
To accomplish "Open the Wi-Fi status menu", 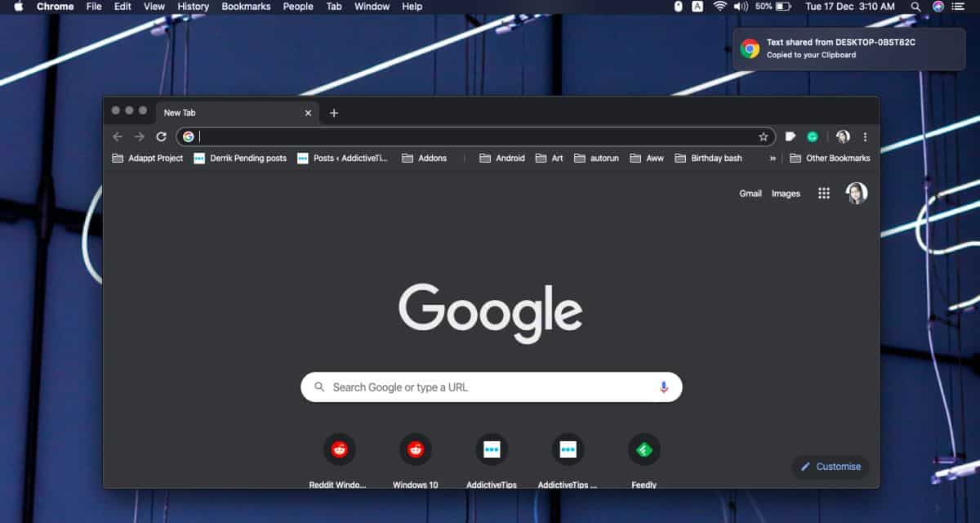I will pyautogui.click(x=719, y=7).
